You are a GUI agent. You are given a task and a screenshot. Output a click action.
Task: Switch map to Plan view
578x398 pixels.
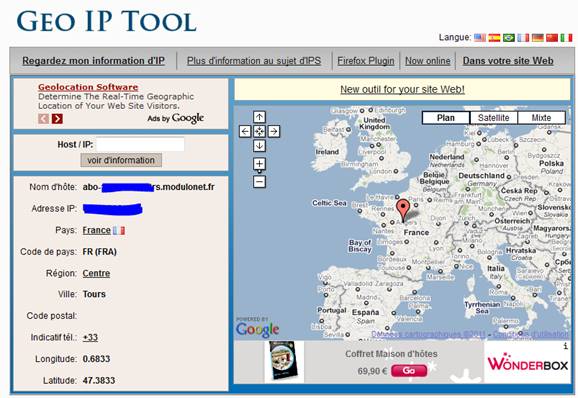pos(446,118)
